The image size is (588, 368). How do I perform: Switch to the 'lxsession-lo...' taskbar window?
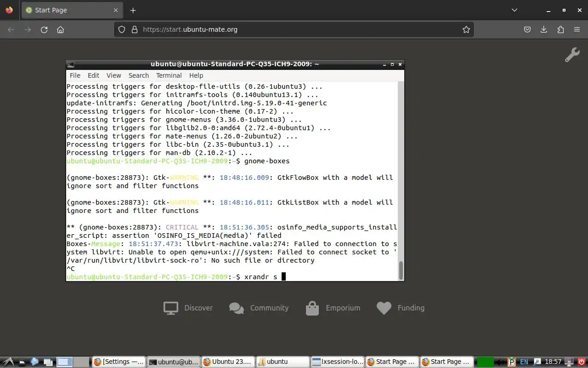338,362
